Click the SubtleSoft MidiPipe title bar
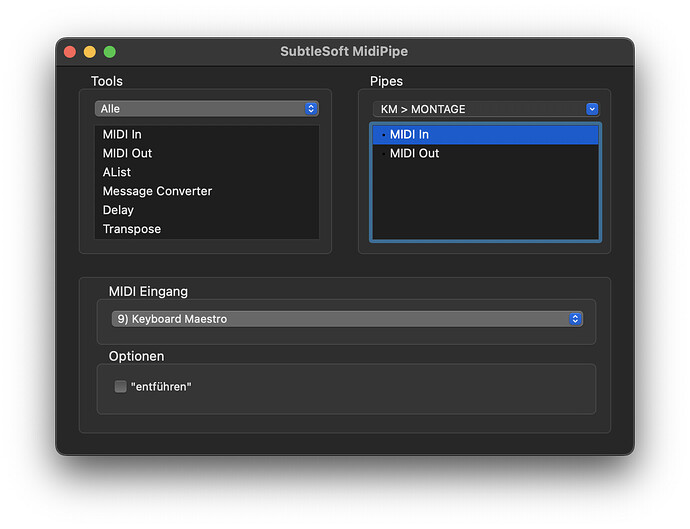The width and height of the screenshot is (690, 529). pyautogui.click(x=344, y=51)
